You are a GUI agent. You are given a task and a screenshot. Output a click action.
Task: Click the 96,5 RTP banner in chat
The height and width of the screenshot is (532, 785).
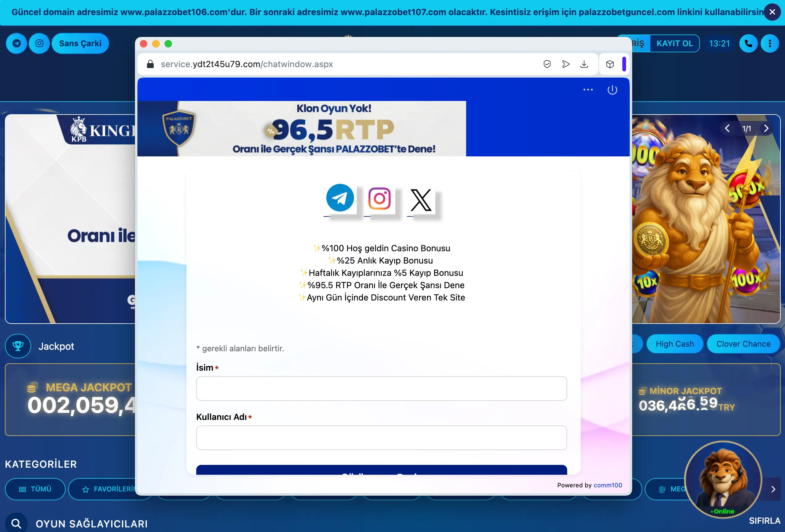[302, 129]
